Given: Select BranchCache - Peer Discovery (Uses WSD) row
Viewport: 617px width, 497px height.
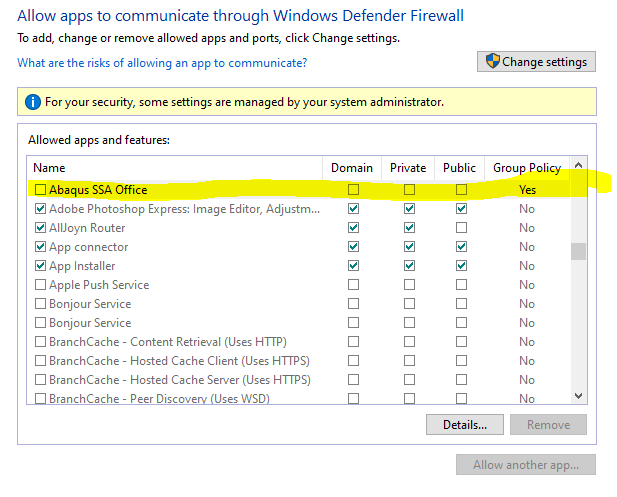Looking at the screenshot, I should [159, 399].
